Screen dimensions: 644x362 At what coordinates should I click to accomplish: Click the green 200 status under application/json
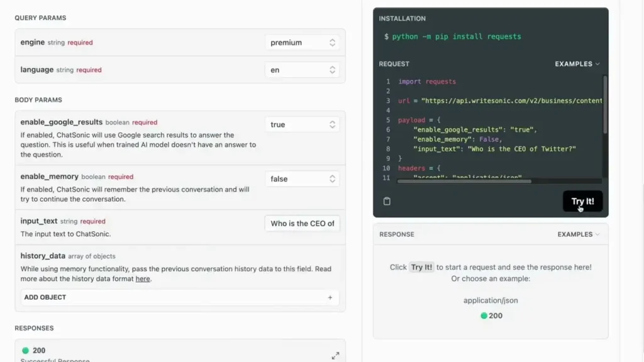(491, 315)
